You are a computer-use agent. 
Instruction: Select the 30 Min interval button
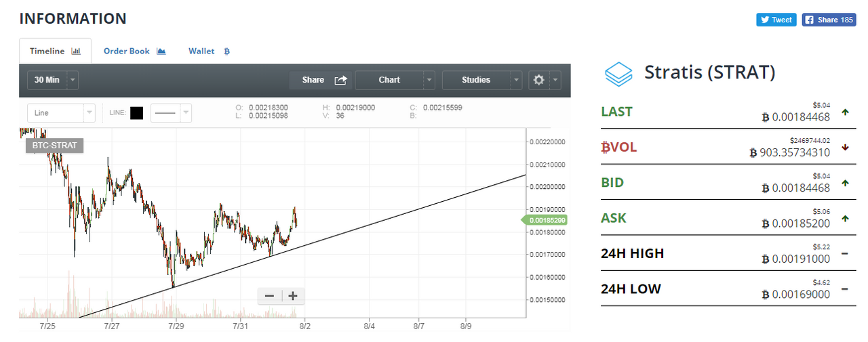47,80
